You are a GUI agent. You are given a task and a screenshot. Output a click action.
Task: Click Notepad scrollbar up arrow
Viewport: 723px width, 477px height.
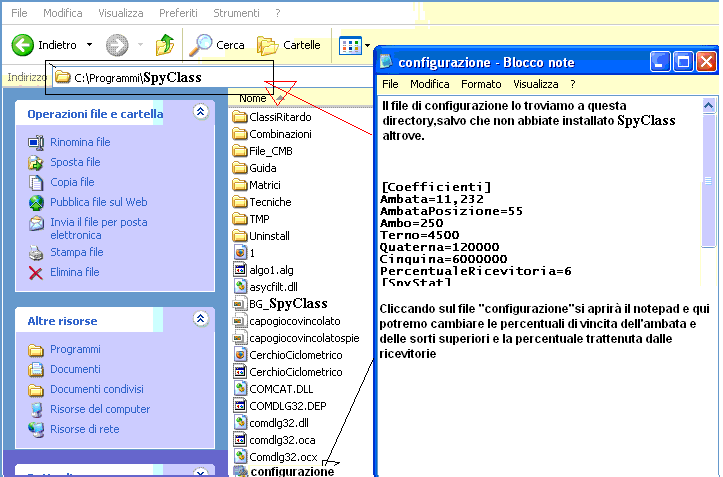click(x=709, y=106)
